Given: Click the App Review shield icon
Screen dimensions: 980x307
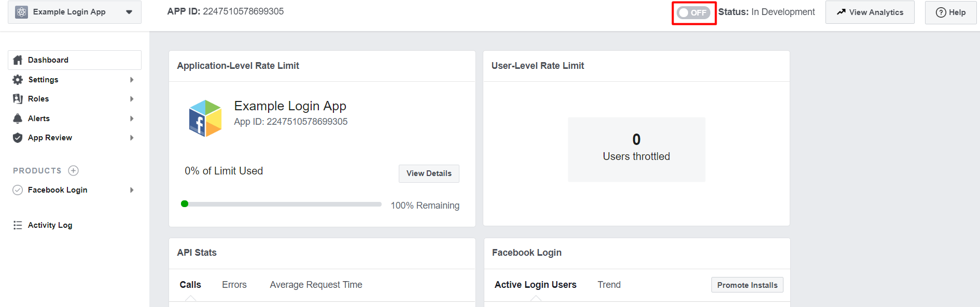Looking at the screenshot, I should 18,138.
